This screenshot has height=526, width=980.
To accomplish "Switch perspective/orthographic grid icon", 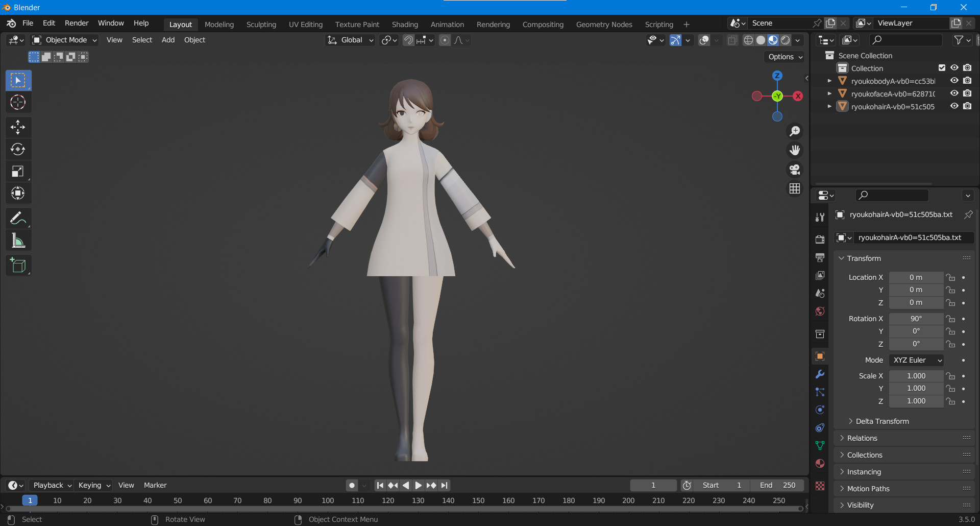I will 795,188.
